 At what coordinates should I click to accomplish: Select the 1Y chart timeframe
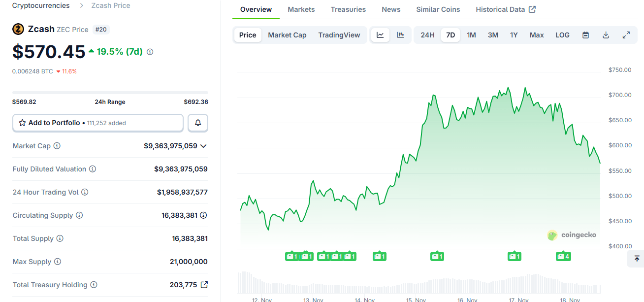point(514,35)
